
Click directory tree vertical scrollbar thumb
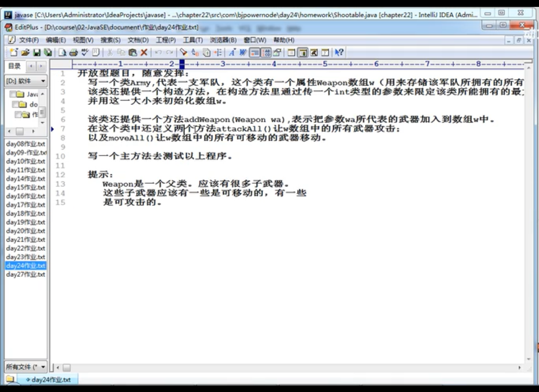(42, 112)
